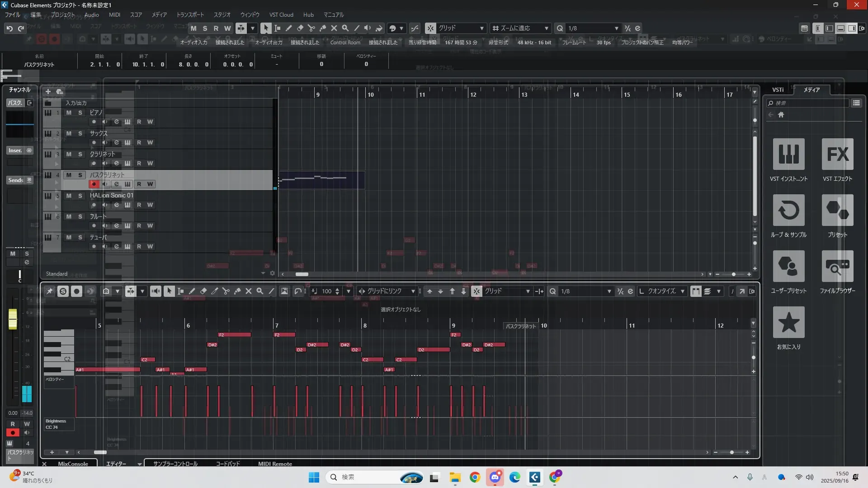Image resolution: width=868 pixels, height=488 pixels.
Task: Select the Draw pencil tool in top toolbar
Action: (288, 28)
